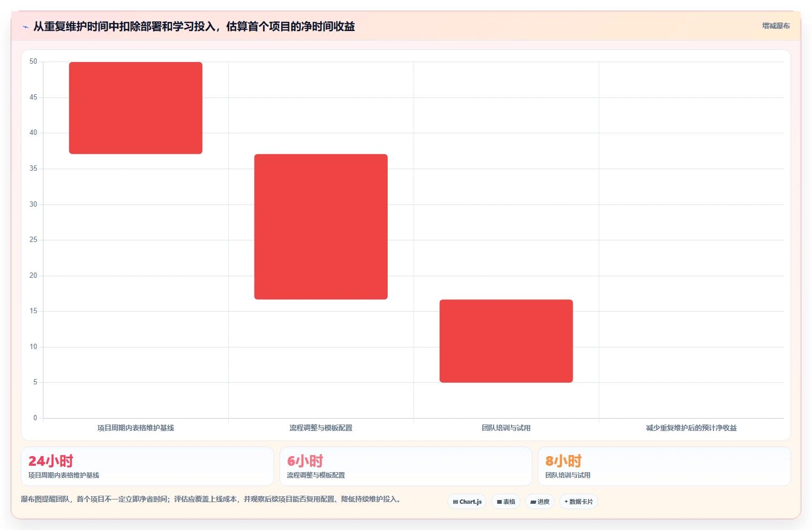
Task: Click the 24小时 data card
Action: [147, 466]
